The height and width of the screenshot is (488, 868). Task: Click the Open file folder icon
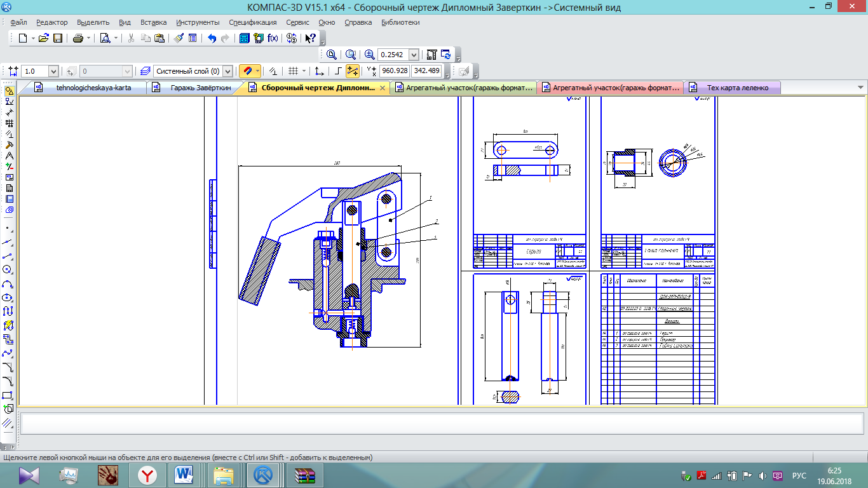(x=43, y=38)
